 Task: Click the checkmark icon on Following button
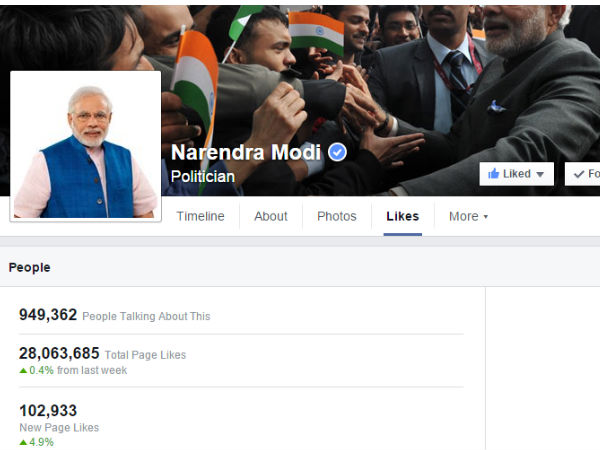click(x=579, y=174)
